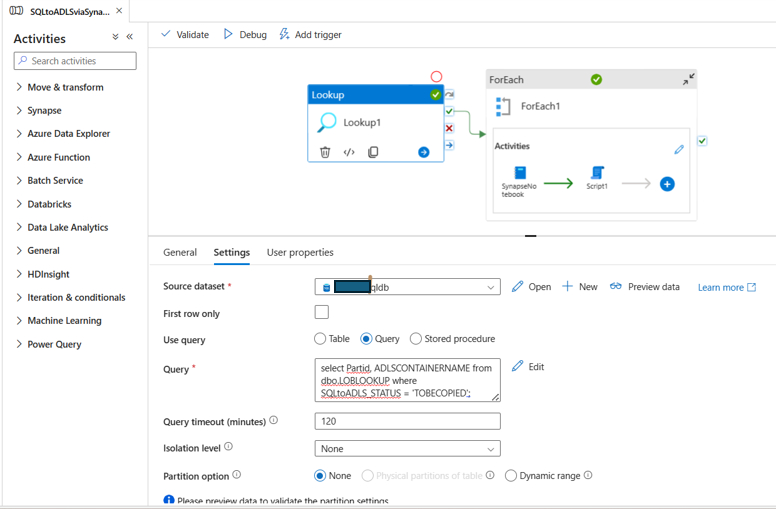The width and height of the screenshot is (781, 510).
Task: Show Isolation level info tooltip icon
Action: point(228,446)
